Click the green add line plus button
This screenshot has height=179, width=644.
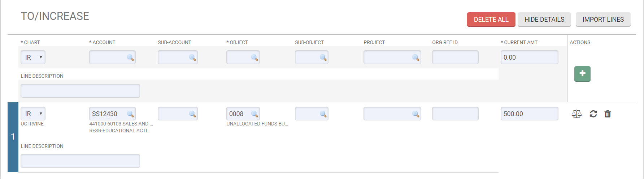pos(582,74)
